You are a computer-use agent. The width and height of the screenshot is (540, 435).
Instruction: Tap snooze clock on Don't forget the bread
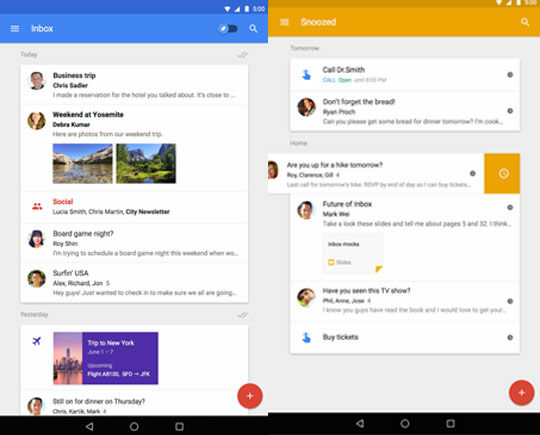coord(510,111)
